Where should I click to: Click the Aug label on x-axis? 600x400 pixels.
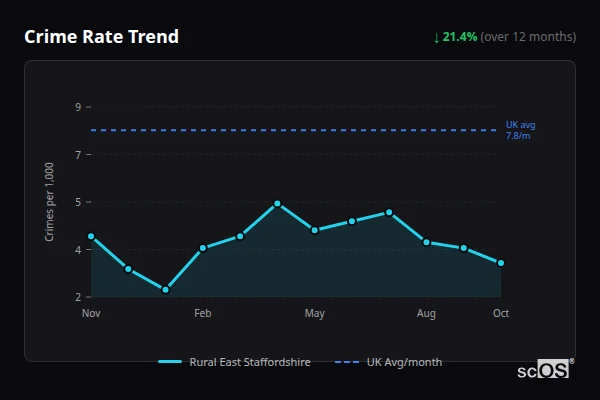[x=426, y=314]
